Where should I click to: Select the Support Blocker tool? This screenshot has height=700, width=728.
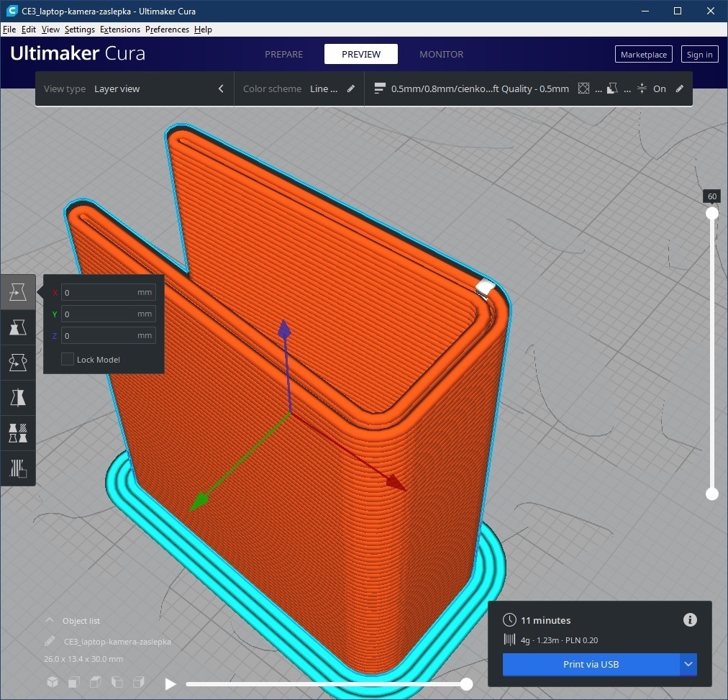(x=17, y=468)
